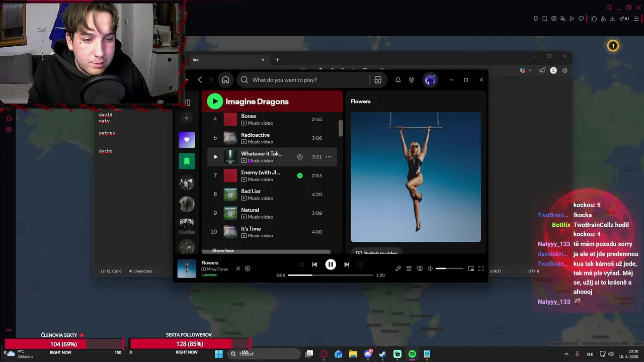Open Notepad from the taskbar
Viewport: 644px width, 362px height.
click(x=427, y=354)
